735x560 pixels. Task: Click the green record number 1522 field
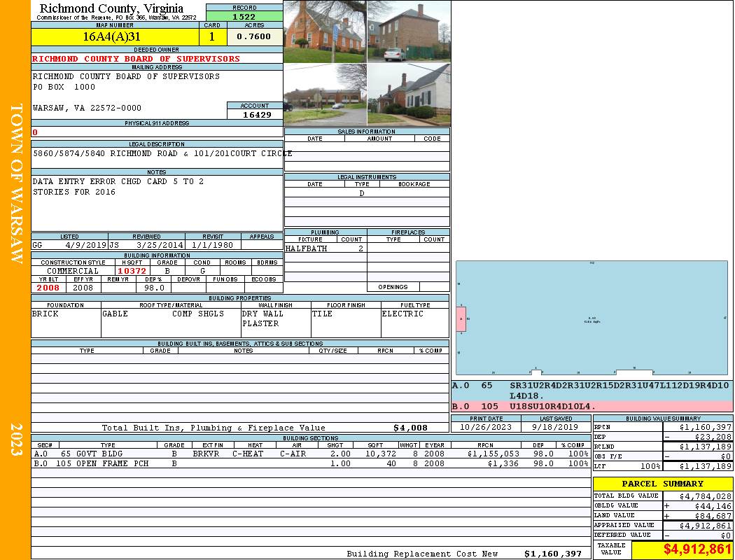[244, 16]
